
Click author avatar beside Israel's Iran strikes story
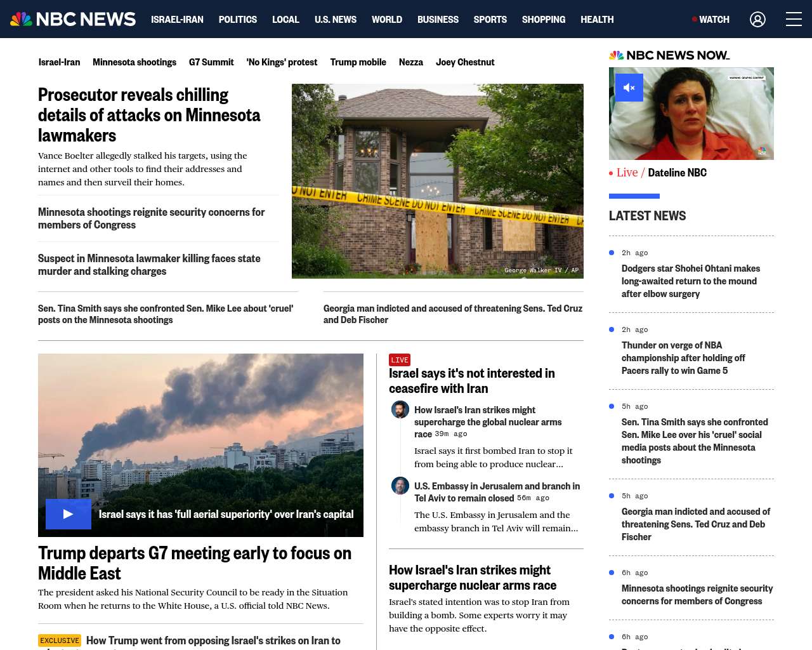[x=400, y=409]
